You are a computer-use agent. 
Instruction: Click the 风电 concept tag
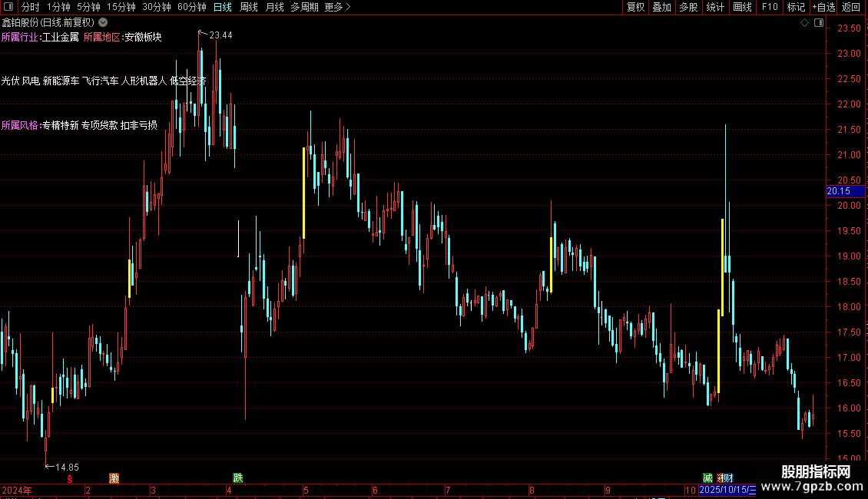pos(31,81)
